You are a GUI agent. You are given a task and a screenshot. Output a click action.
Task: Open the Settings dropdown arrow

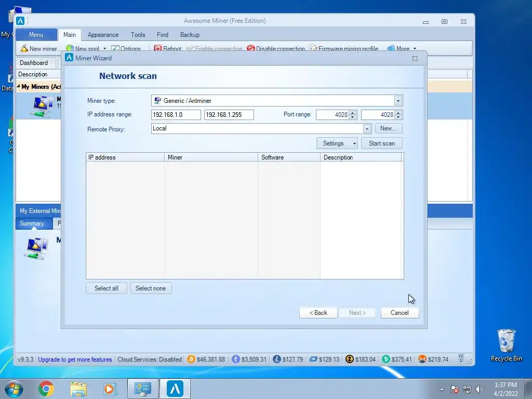click(354, 143)
